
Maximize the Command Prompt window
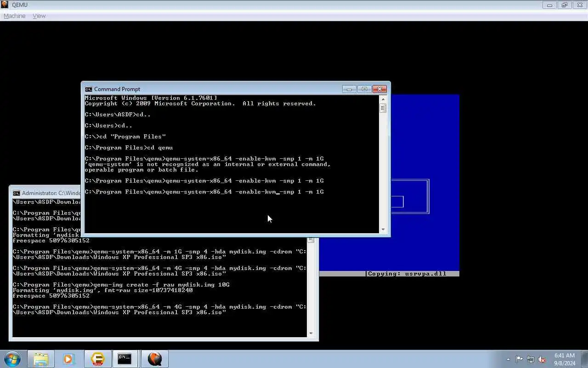[x=364, y=89]
